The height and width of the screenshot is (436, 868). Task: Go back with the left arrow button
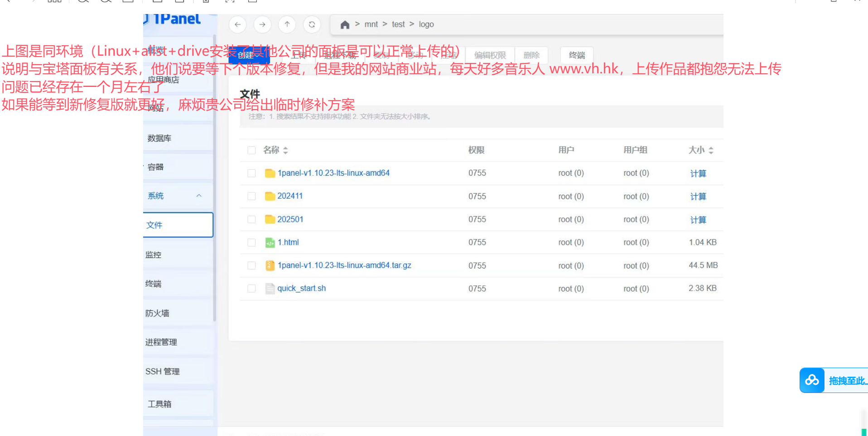(x=238, y=24)
